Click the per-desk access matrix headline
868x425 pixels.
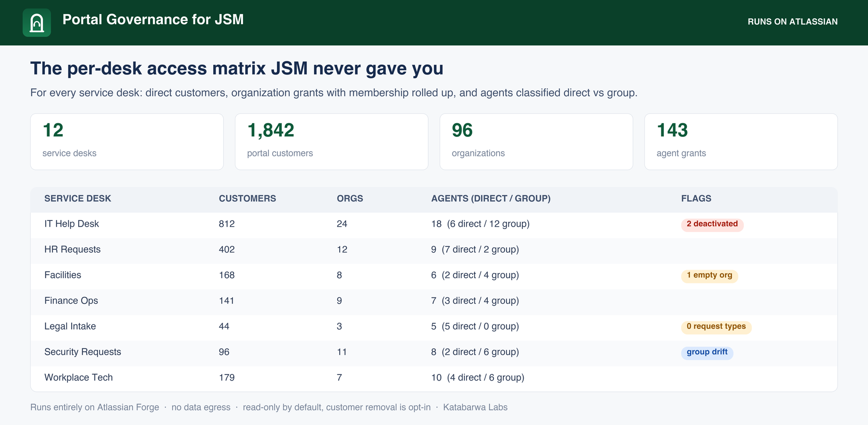coord(237,69)
